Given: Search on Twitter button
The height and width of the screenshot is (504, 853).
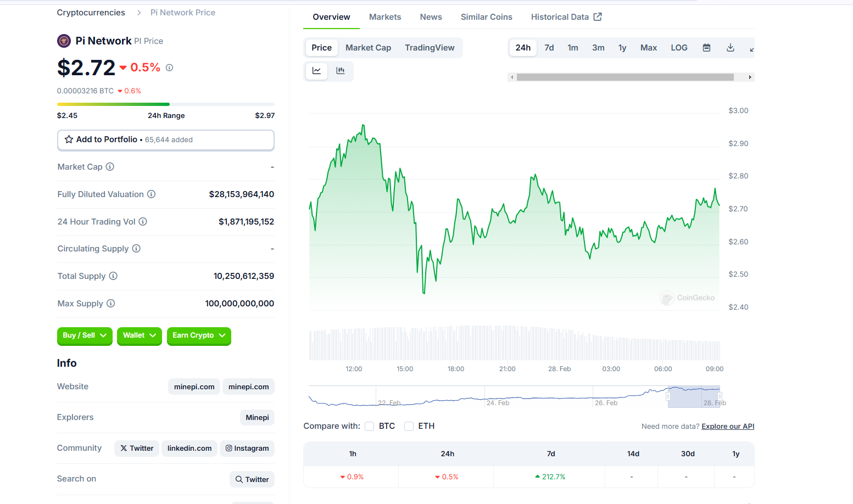Looking at the screenshot, I should point(252,479).
